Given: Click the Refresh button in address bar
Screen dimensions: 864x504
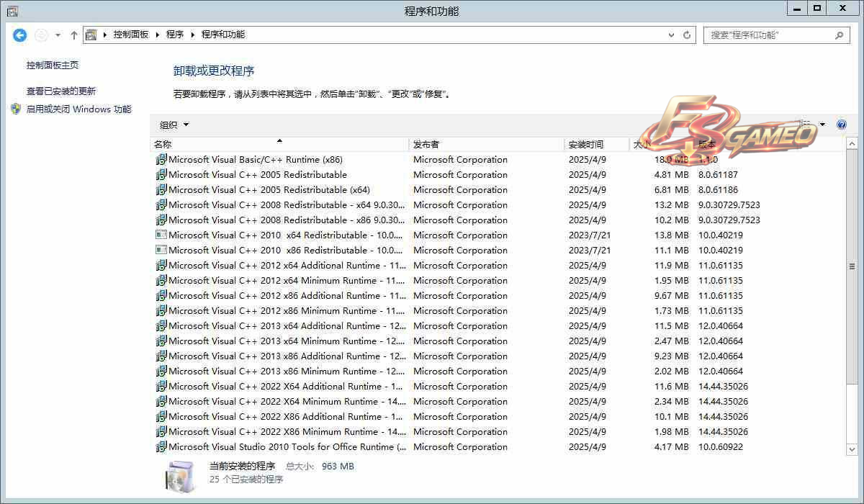Looking at the screenshot, I should pos(687,35).
